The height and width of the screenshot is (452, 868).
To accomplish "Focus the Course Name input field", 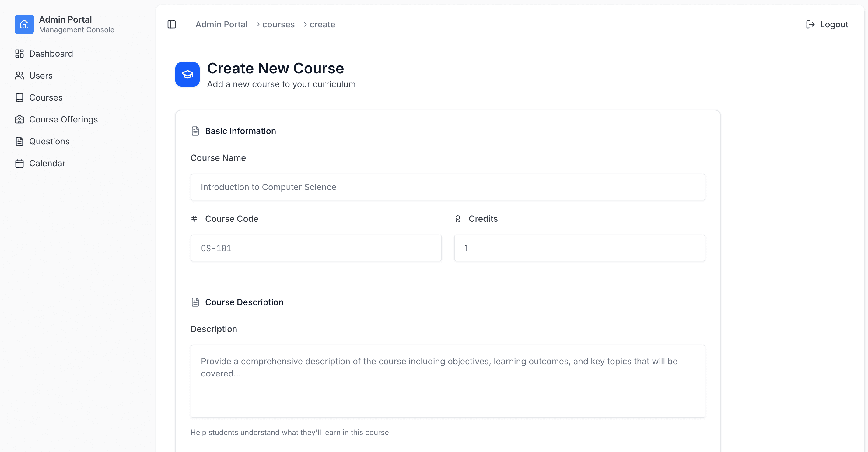I will pos(447,187).
